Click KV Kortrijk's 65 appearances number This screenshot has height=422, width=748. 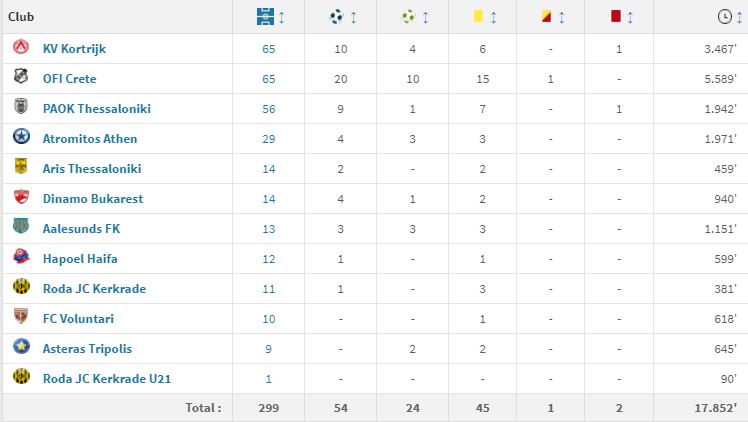pos(269,48)
